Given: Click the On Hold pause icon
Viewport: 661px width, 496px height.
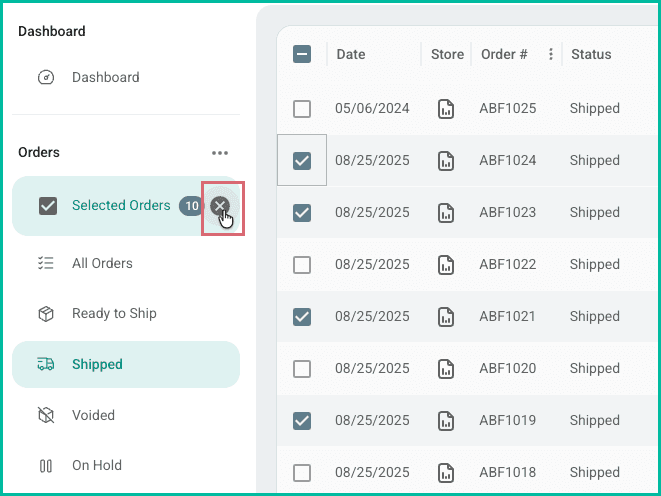Looking at the screenshot, I should tap(46, 465).
